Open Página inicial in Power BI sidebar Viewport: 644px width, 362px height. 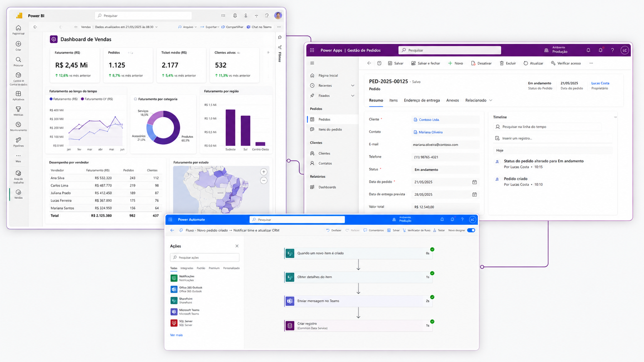(18, 30)
